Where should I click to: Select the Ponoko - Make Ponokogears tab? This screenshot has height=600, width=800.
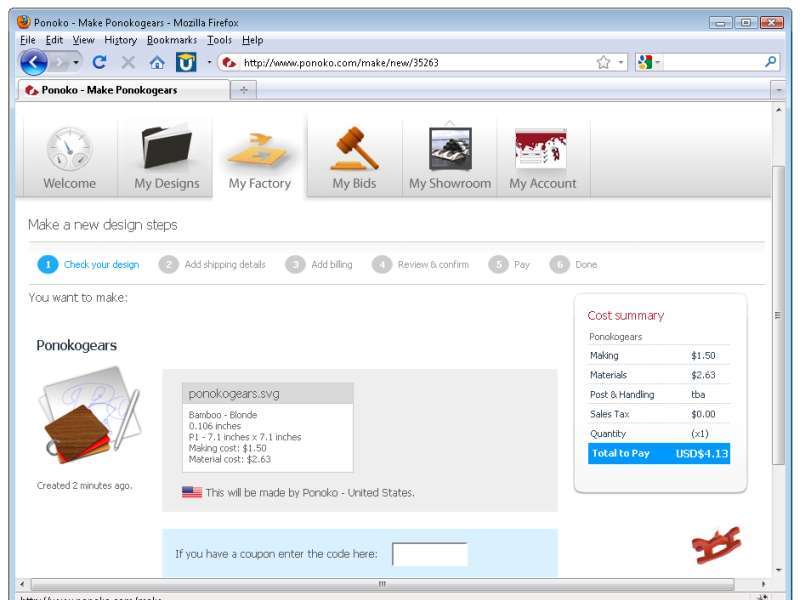123,90
